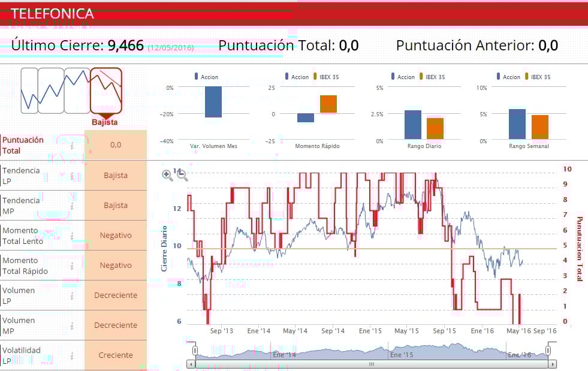Viewport: 588px width, 371px height.
Task: Click the orange IBEX bar in Rango Semanal
Action: [540, 127]
